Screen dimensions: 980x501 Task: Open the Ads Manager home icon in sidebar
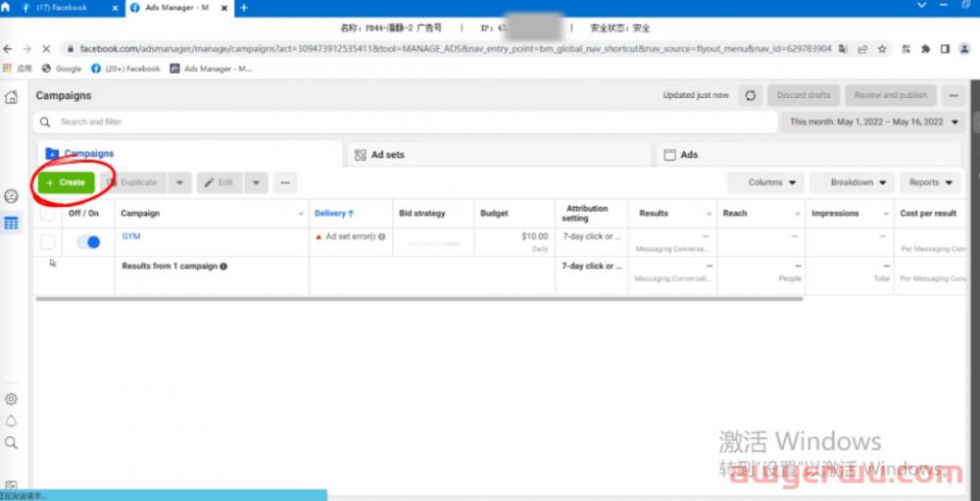coord(11,97)
